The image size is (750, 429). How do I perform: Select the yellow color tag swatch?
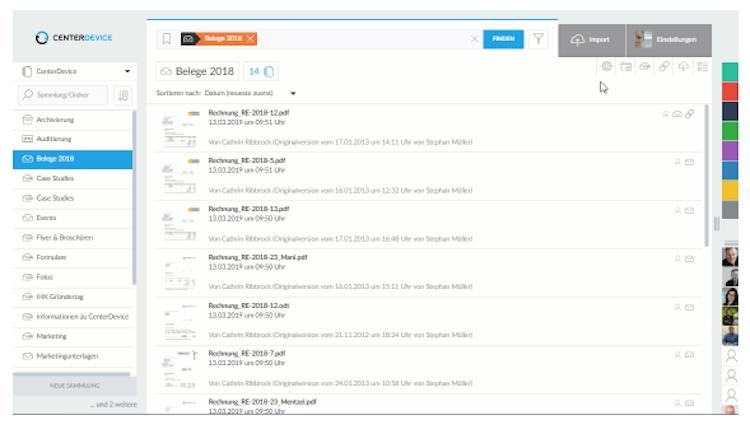(x=730, y=190)
